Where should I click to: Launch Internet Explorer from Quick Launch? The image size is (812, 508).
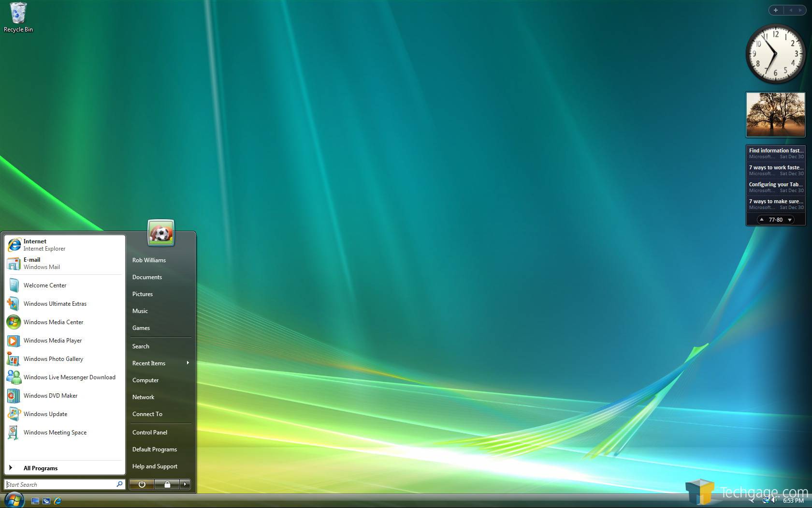tap(58, 501)
